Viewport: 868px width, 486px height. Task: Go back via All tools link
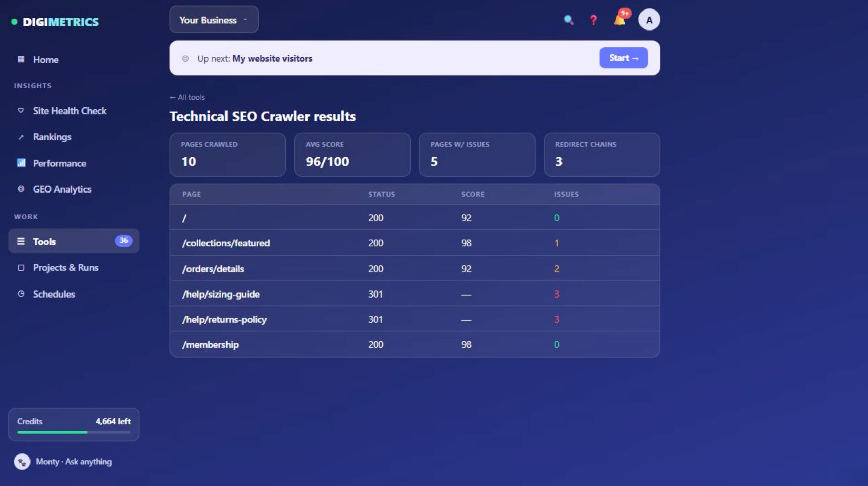pyautogui.click(x=187, y=97)
